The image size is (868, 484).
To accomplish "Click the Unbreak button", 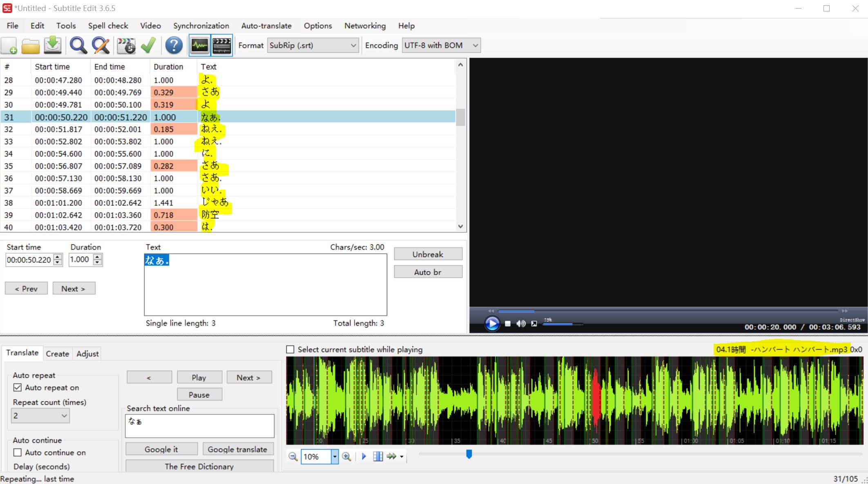I will [428, 254].
